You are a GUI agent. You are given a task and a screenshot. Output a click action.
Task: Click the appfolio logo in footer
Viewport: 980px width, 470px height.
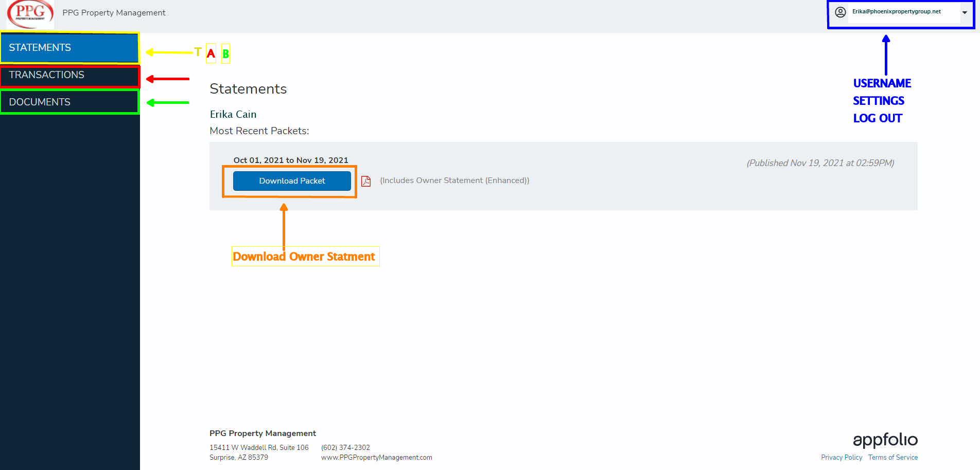coord(885,440)
